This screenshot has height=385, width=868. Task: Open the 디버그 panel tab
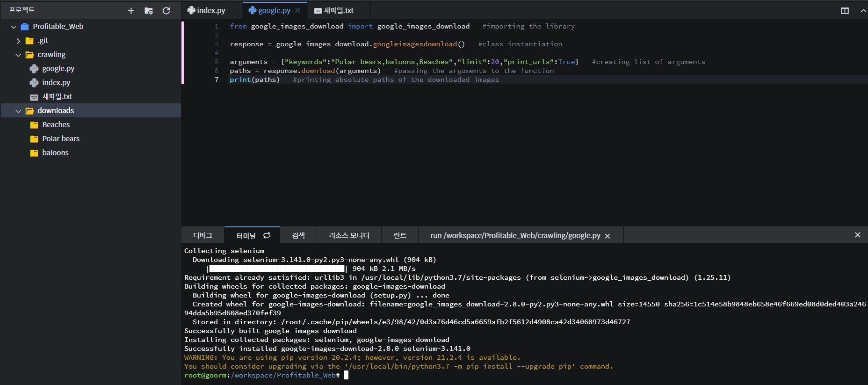click(203, 235)
